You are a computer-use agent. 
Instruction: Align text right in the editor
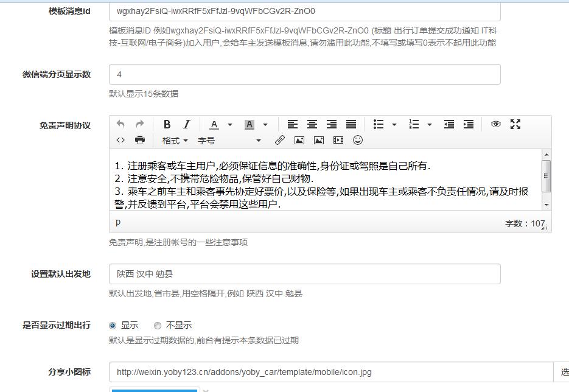click(331, 125)
